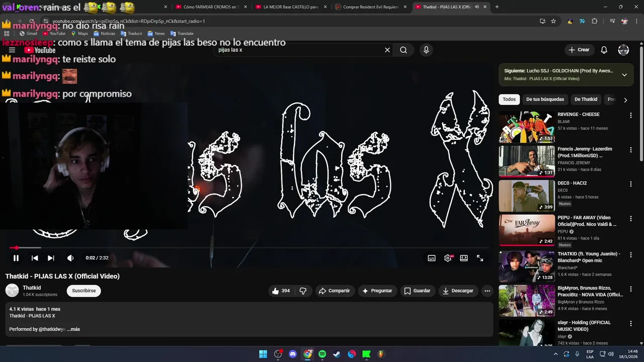
Task: Open Steam from the taskbar
Action: click(x=337, y=354)
